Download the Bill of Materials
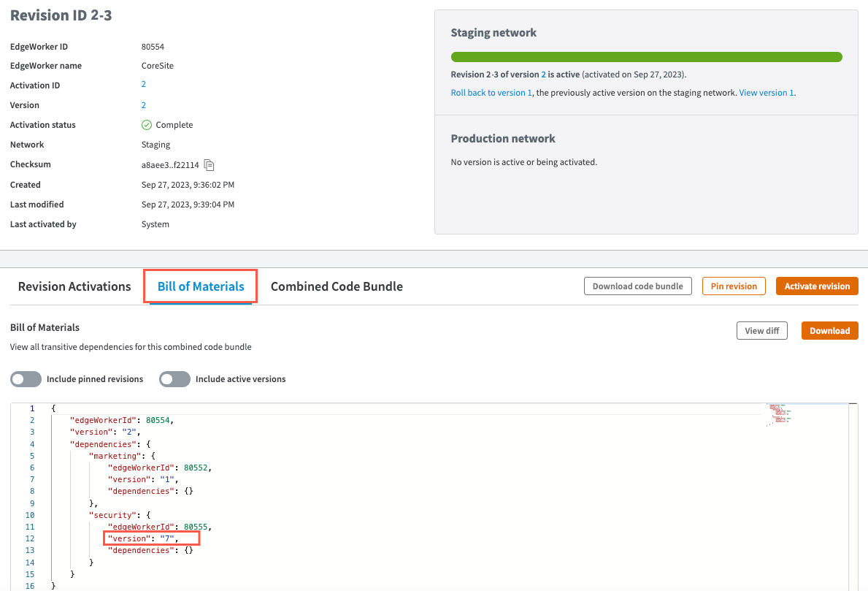868x591 pixels. (x=829, y=331)
